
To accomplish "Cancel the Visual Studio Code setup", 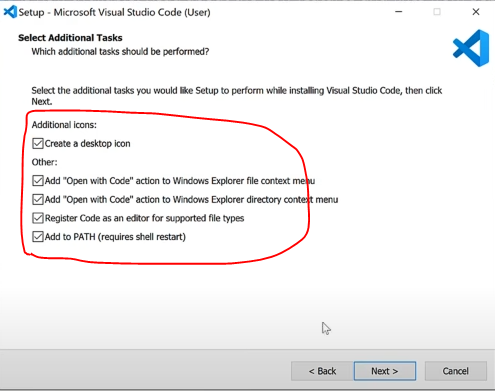I will pos(456,371).
